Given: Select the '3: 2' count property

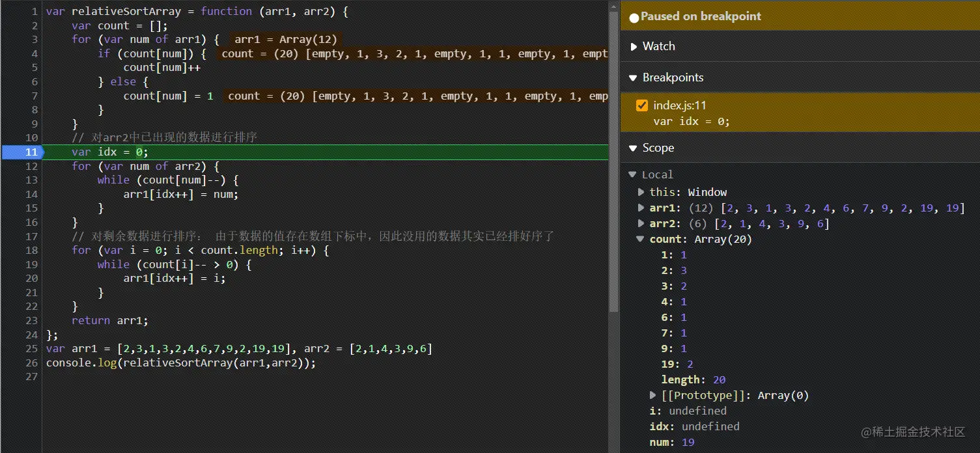Looking at the screenshot, I should [674, 286].
